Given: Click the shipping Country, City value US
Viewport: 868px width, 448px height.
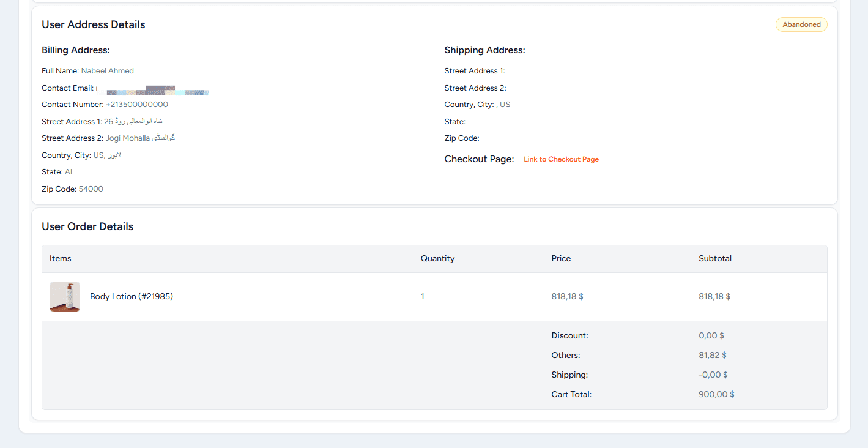Looking at the screenshot, I should [503, 105].
